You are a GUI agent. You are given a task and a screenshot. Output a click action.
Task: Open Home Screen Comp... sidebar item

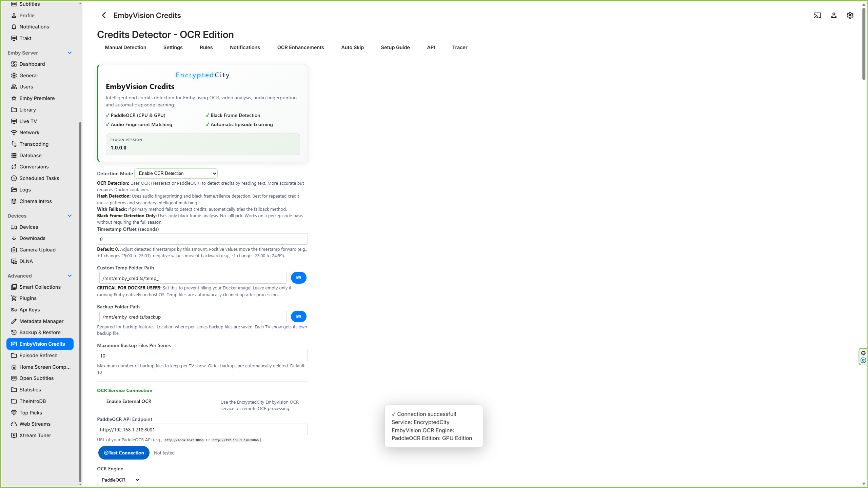click(x=40, y=367)
